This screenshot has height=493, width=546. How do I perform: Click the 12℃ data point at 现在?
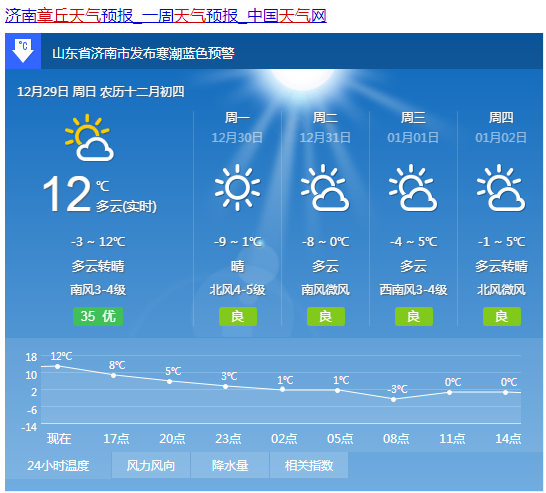point(57,366)
